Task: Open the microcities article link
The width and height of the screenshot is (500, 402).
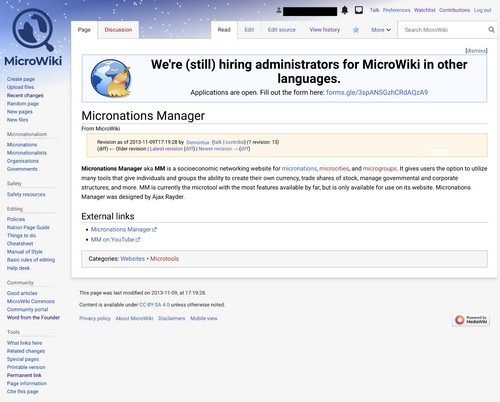Action: point(334,168)
